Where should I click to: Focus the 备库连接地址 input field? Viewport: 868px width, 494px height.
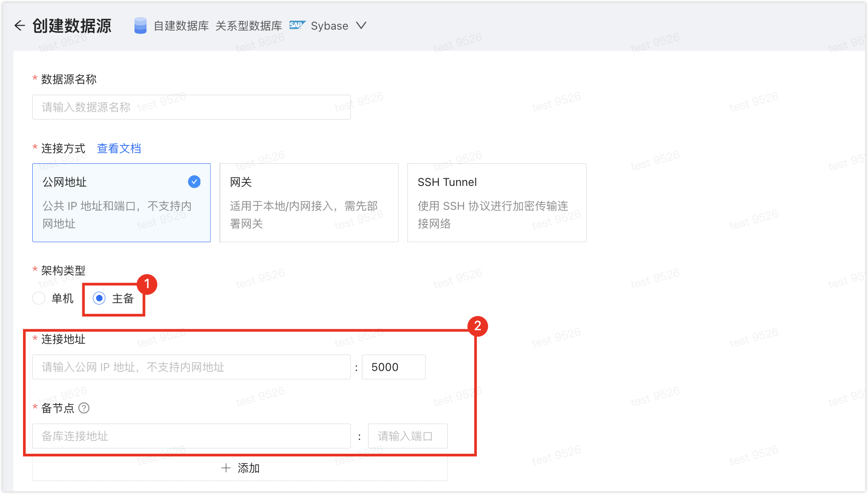[192, 436]
